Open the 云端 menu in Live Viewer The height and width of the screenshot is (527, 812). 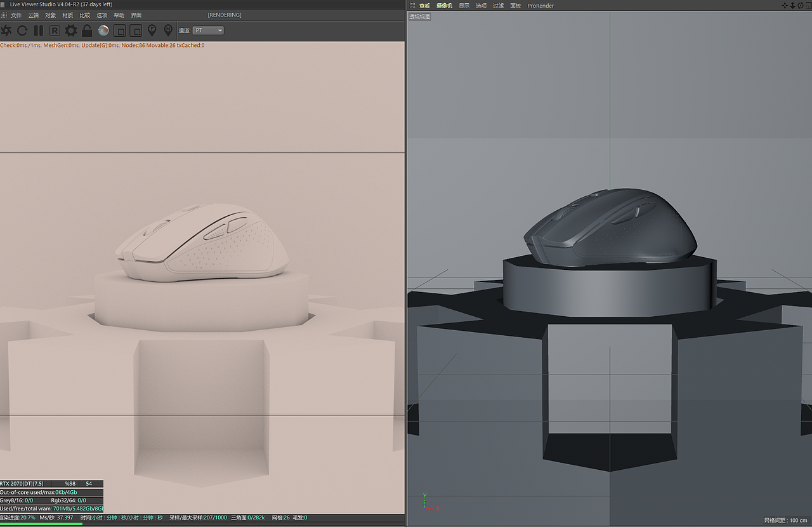[33, 15]
